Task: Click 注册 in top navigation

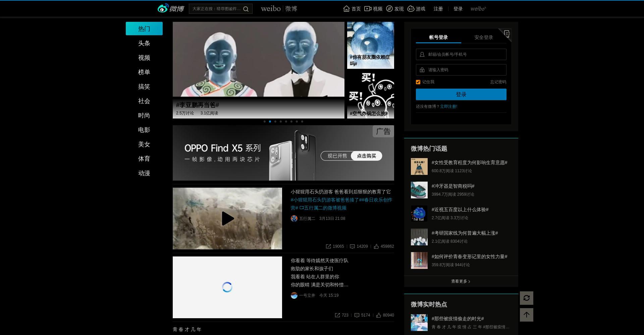Action: click(x=438, y=9)
